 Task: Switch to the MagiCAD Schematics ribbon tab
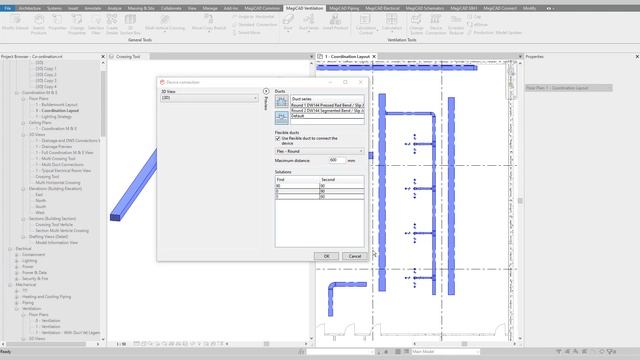tap(425, 8)
